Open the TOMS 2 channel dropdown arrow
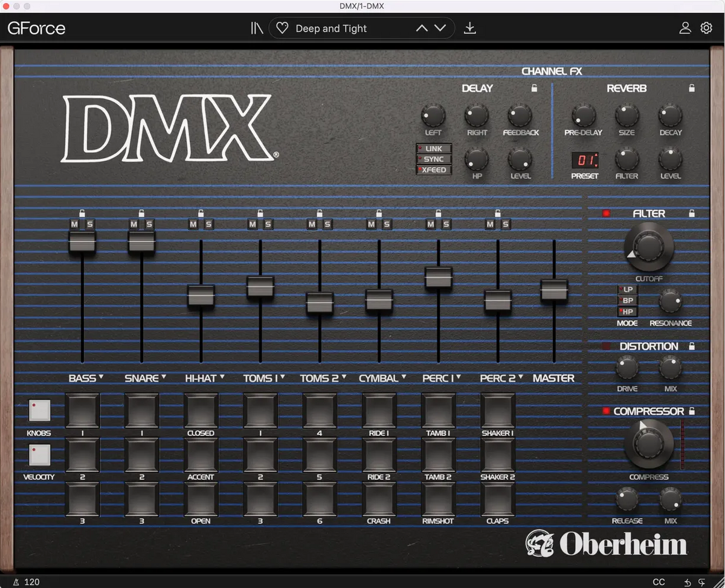This screenshot has width=725, height=588. click(344, 377)
